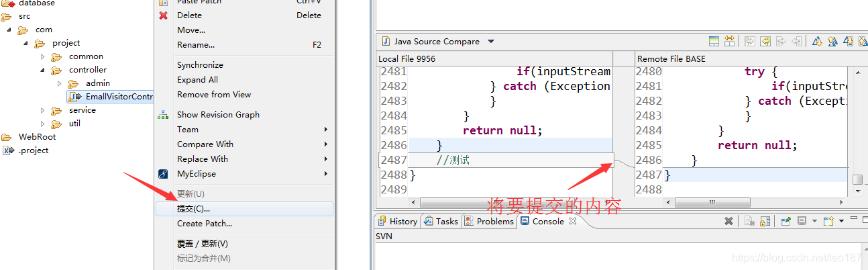Click the clear console icon
Image resolution: width=868 pixels, height=270 pixels.
click(x=749, y=221)
